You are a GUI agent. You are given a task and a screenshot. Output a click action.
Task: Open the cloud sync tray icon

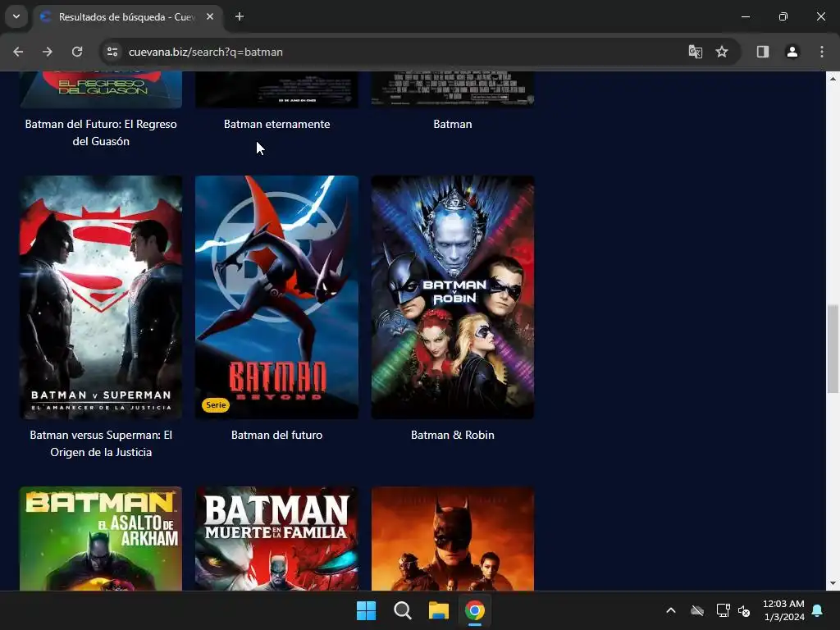click(x=697, y=610)
